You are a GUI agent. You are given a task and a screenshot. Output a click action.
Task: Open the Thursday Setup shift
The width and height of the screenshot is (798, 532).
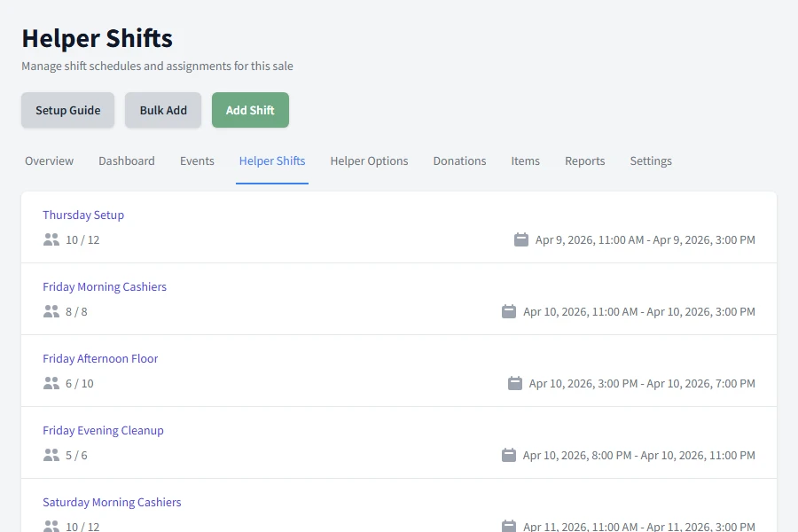[83, 215]
